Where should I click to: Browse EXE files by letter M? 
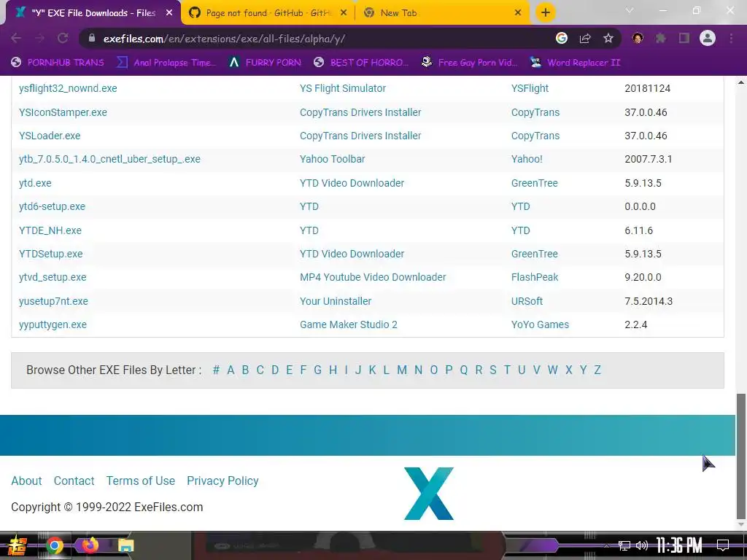(402, 370)
